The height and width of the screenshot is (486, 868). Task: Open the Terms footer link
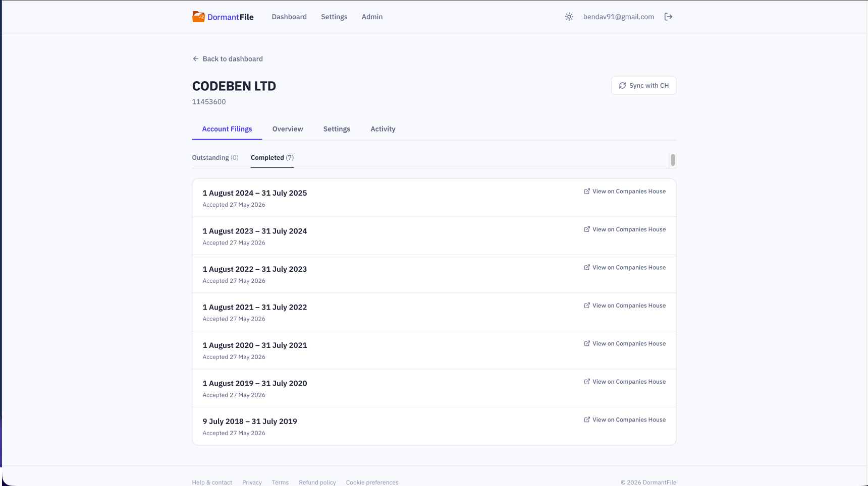(x=280, y=482)
